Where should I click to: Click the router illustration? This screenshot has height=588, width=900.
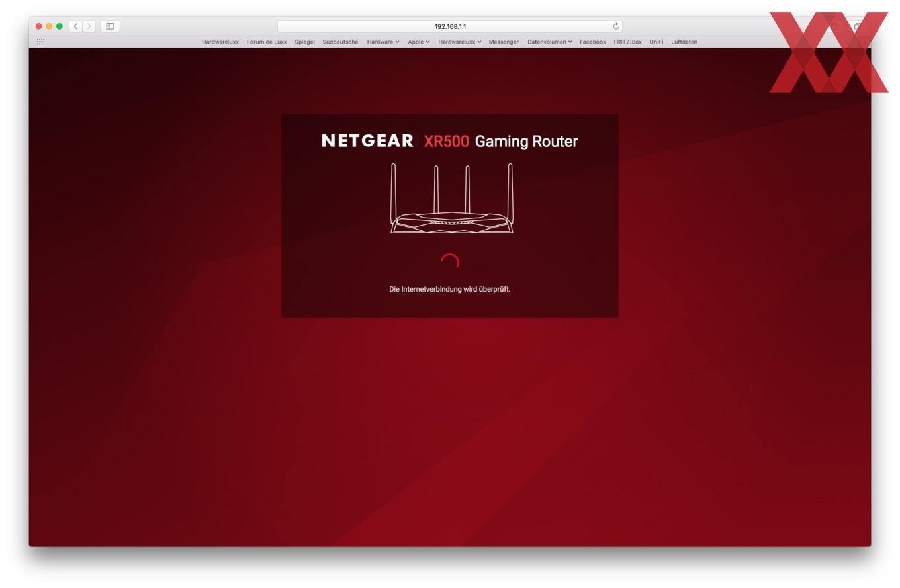(x=451, y=198)
